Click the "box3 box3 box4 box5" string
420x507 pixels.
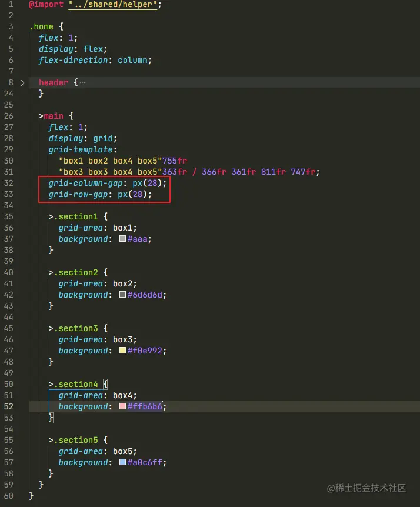(110, 172)
